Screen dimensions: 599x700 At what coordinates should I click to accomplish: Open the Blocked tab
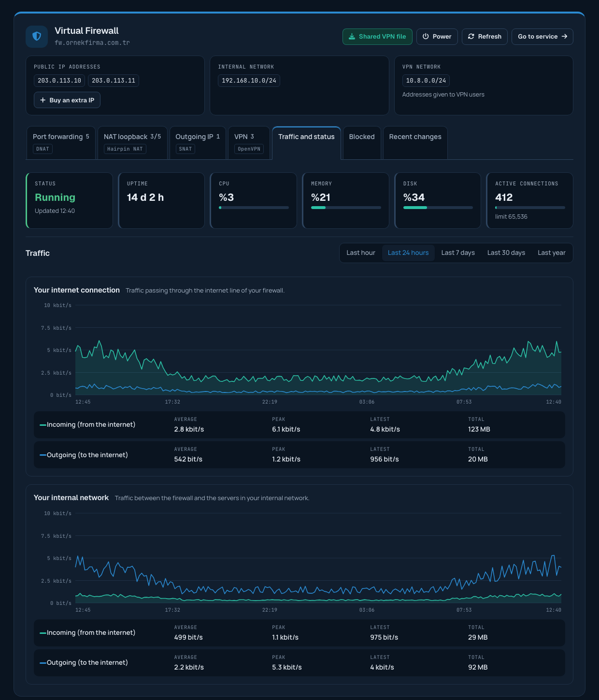pyautogui.click(x=362, y=142)
